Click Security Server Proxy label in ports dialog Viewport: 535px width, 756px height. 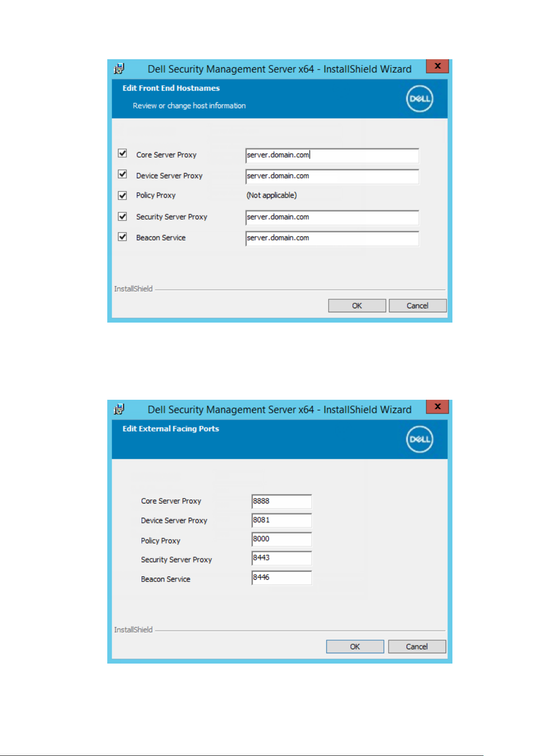176,559
